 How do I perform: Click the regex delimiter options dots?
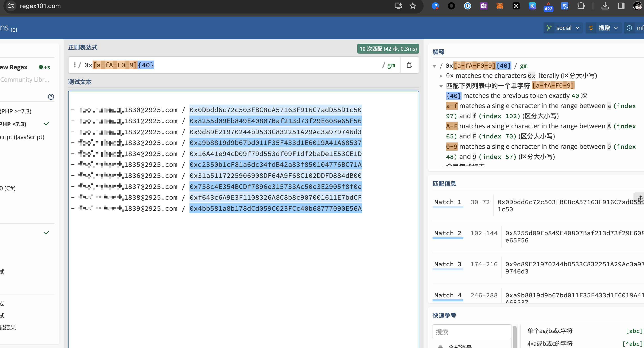coord(75,65)
